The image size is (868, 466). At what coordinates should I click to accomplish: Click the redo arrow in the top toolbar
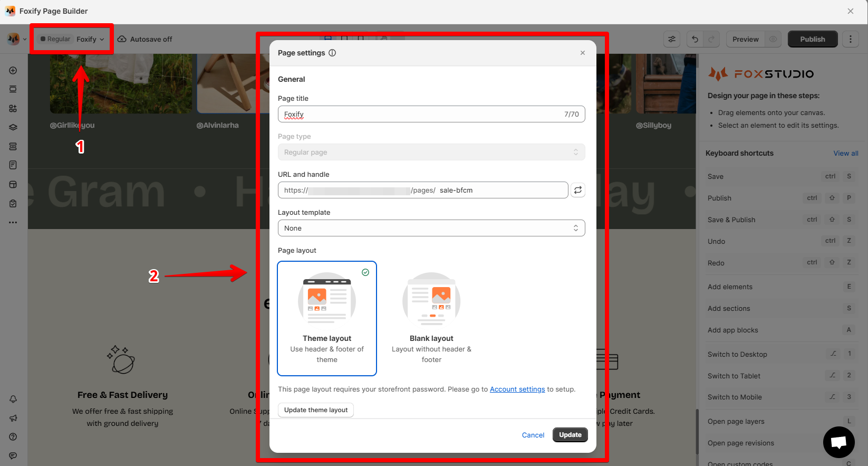[x=711, y=39]
